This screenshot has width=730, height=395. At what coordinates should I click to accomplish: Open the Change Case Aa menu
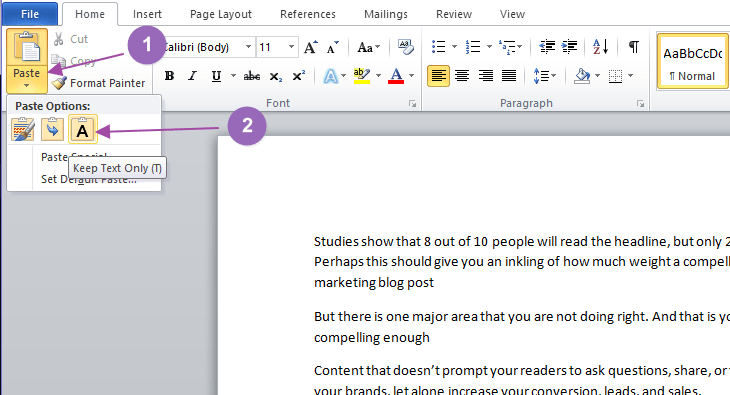(x=368, y=47)
